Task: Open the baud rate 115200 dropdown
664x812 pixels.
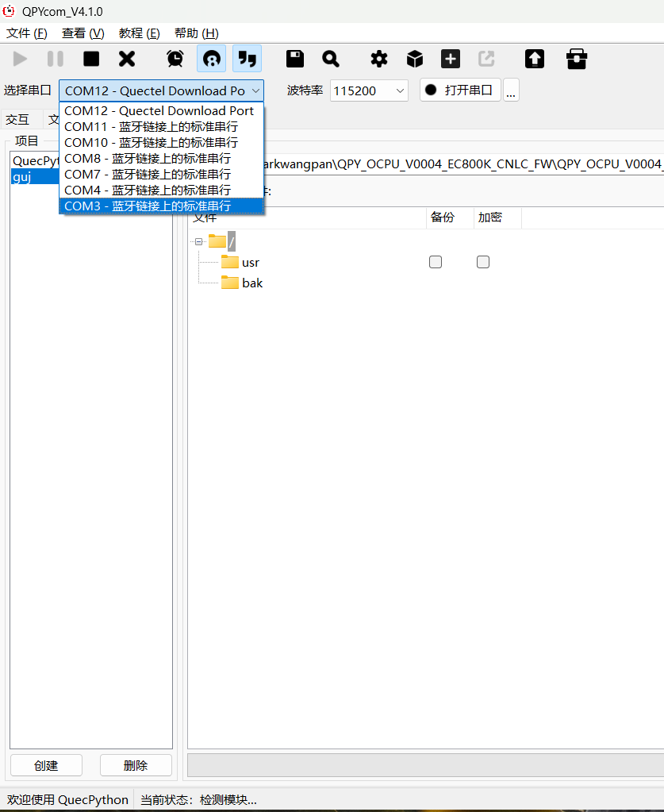Action: 369,90
